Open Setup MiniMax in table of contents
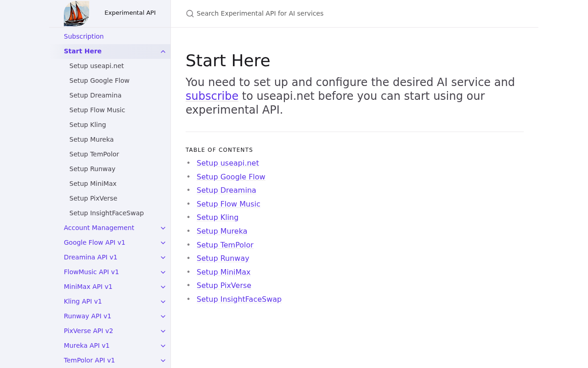The width and height of the screenshot is (588, 368). point(224,272)
